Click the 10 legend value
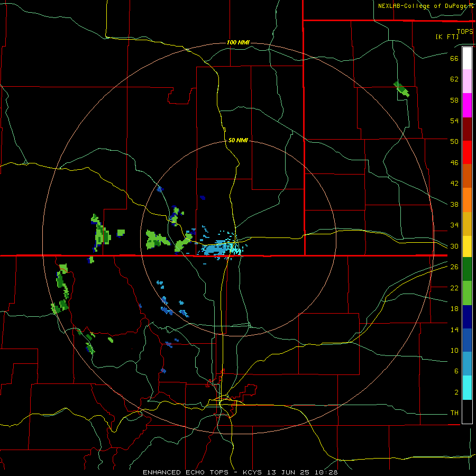Viewport: 476px width, 476px height. [454, 351]
